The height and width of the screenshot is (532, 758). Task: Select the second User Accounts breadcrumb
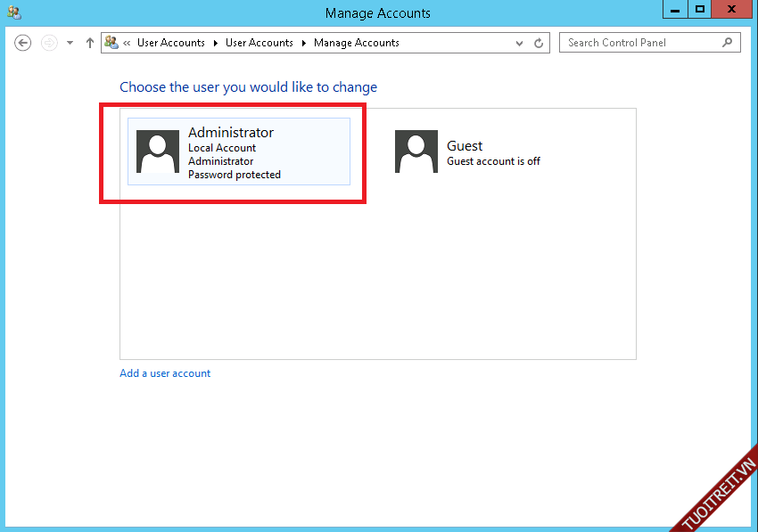[x=259, y=43]
